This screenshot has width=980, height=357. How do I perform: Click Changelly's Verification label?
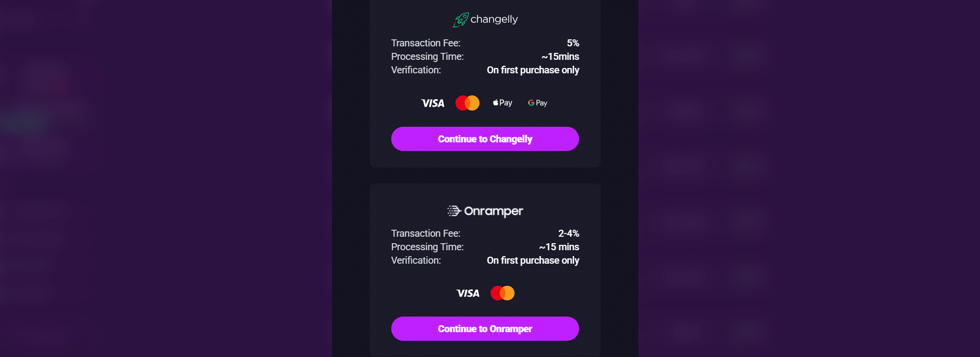pyautogui.click(x=416, y=70)
